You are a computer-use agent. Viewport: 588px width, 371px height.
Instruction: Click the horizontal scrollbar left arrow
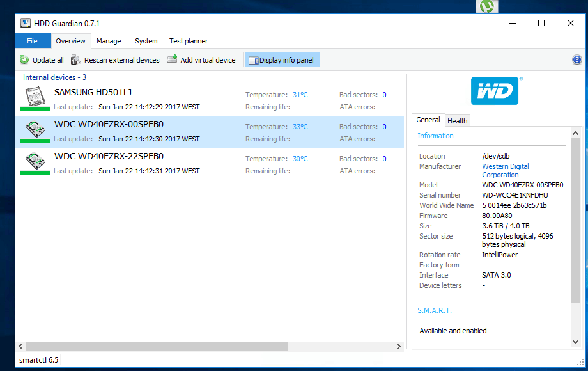pos(21,346)
